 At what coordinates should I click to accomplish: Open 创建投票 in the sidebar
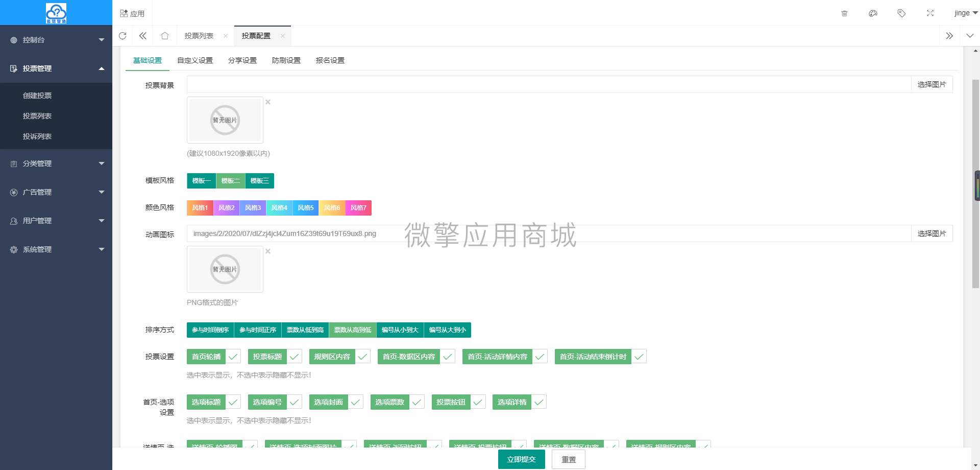[37, 96]
